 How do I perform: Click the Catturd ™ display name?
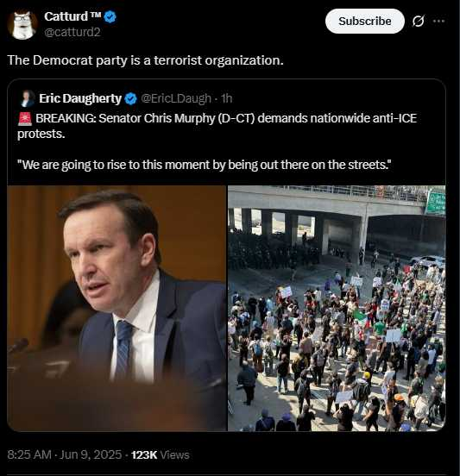click(x=72, y=16)
